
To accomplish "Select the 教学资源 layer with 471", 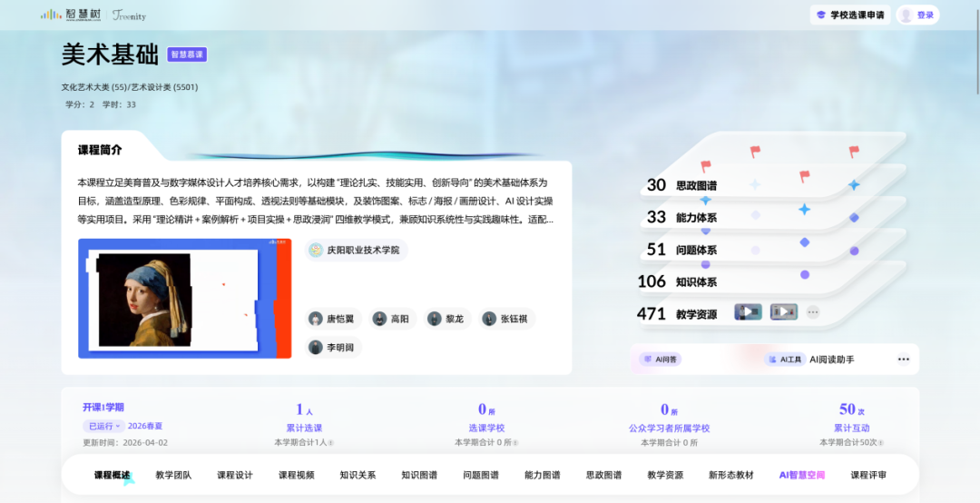I will click(x=677, y=314).
